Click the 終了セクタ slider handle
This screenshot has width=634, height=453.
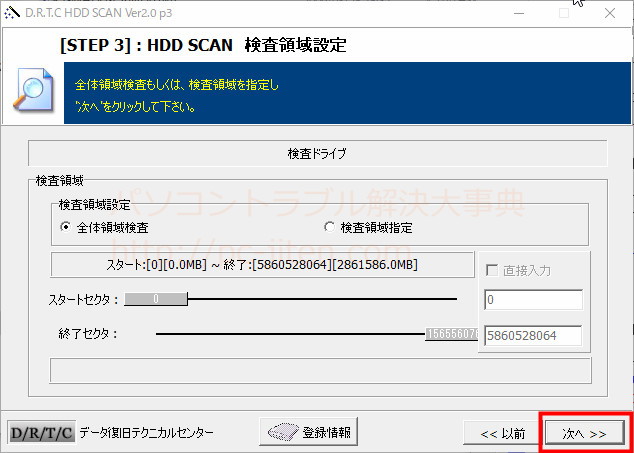click(x=453, y=335)
